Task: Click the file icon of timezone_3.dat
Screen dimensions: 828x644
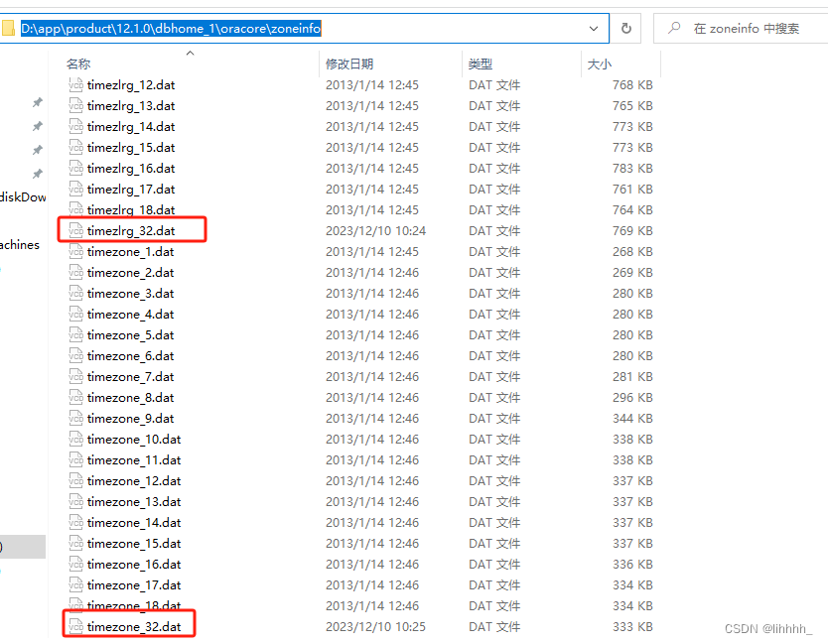Action: tap(76, 294)
